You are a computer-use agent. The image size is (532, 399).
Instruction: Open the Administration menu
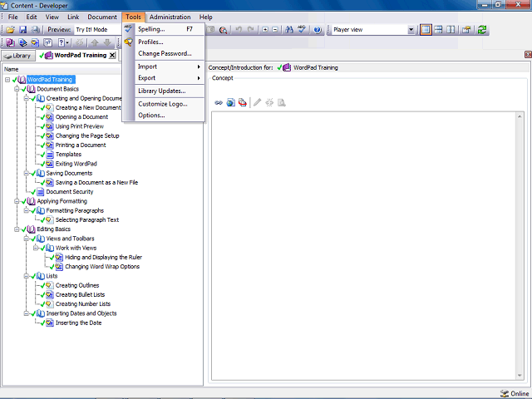[x=170, y=17]
